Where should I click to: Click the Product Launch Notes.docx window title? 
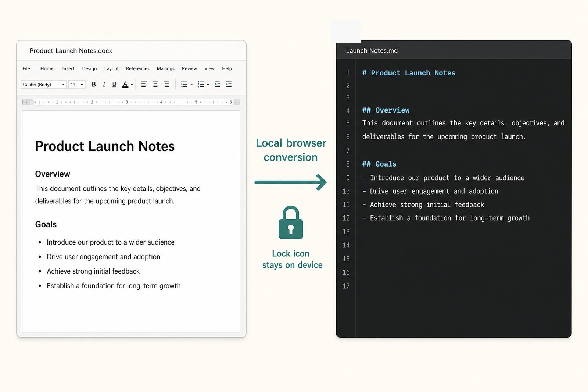coord(71,51)
